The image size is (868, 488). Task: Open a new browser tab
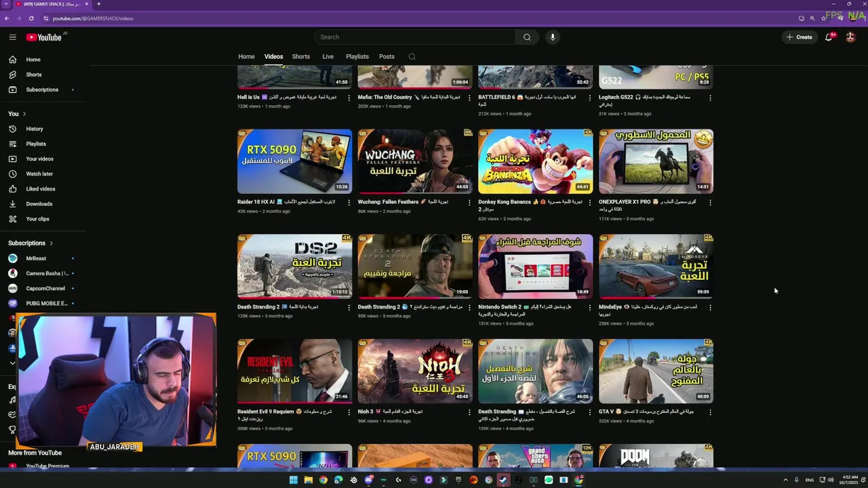coord(98,4)
